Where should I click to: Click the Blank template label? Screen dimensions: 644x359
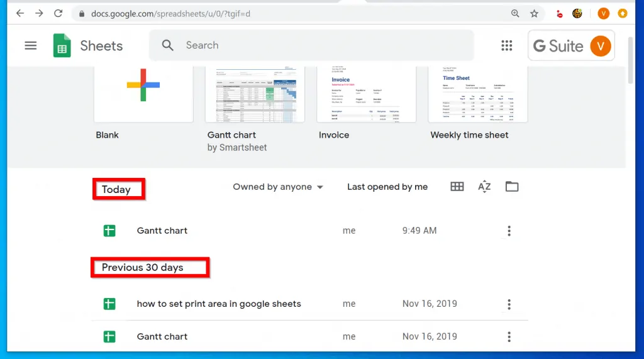pos(107,135)
